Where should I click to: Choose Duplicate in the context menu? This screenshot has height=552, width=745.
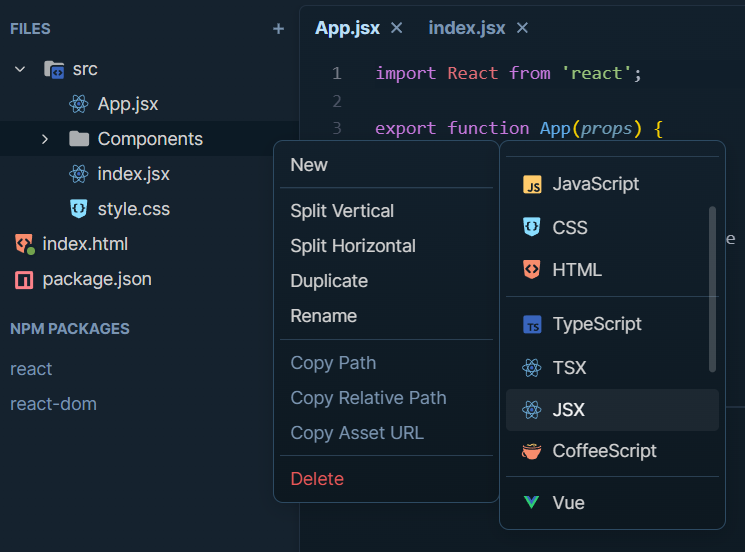pyautogui.click(x=386, y=281)
